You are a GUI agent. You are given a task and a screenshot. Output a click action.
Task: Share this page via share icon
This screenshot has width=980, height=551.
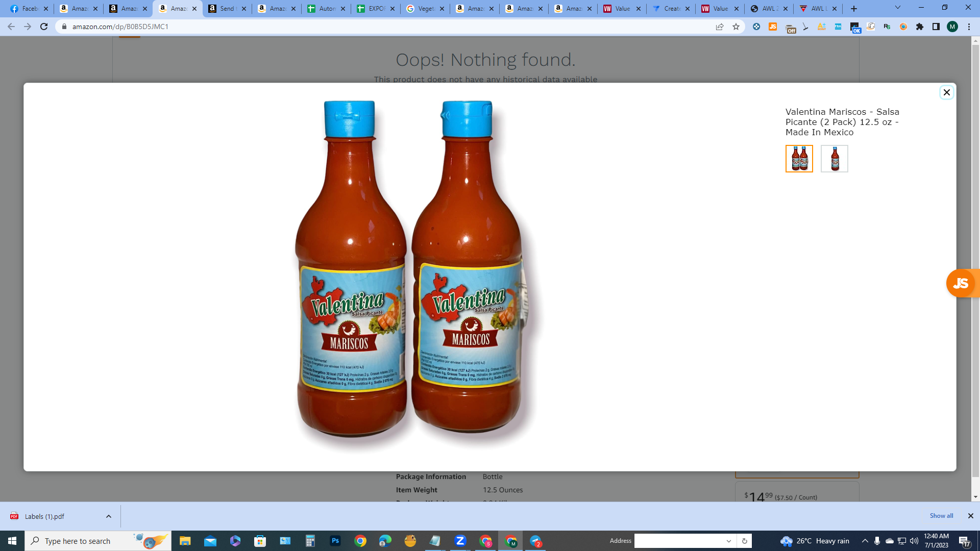[720, 27]
